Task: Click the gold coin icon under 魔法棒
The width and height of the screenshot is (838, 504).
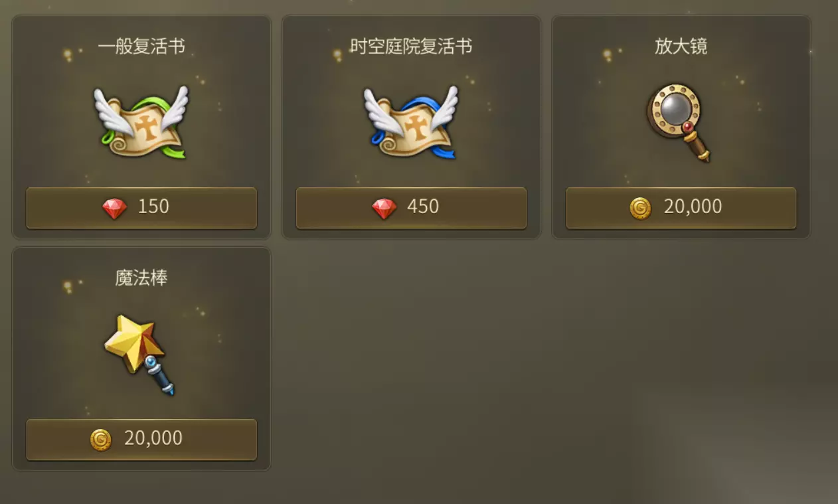Action: coord(101,440)
